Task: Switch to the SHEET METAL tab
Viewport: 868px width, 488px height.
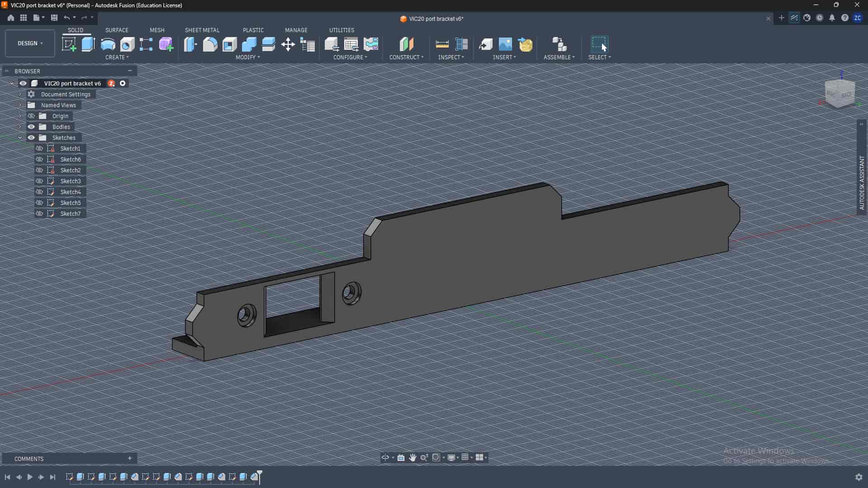Action: [202, 30]
